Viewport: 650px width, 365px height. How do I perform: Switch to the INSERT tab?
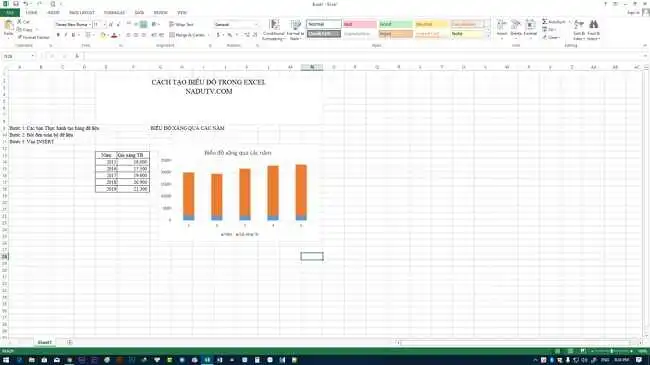(x=53, y=12)
